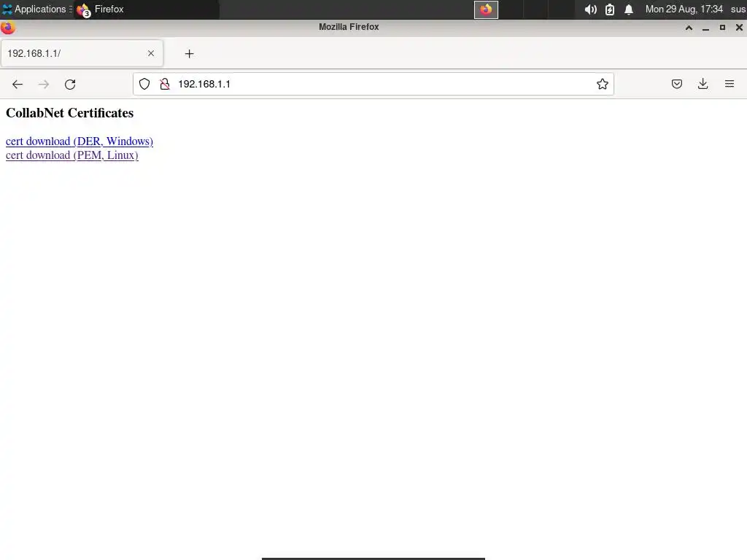This screenshot has width=747, height=560.
Task: Click the Firefox logo window menu icon
Action: (x=7, y=28)
